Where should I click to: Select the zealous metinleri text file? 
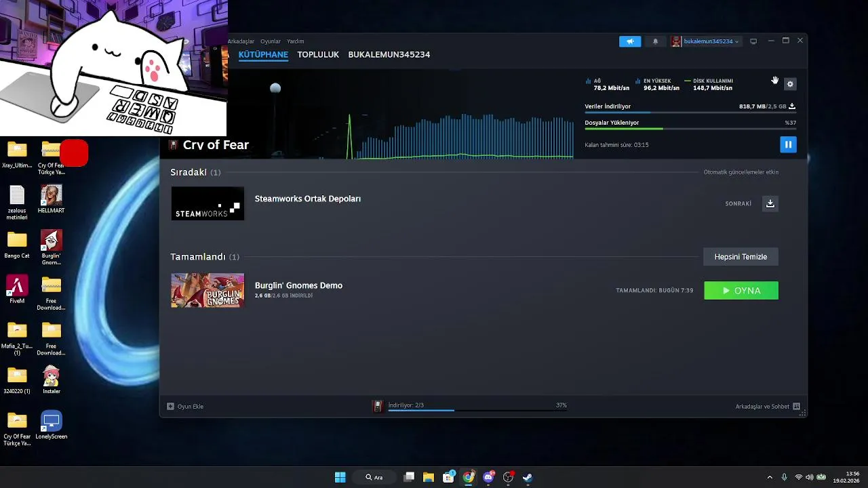tap(17, 203)
